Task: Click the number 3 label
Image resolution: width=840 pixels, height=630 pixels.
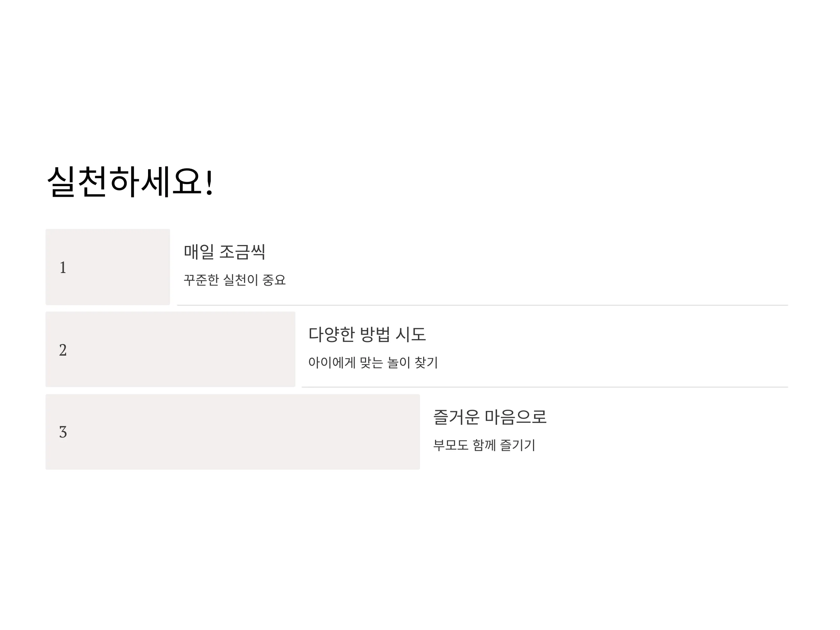Action: 63,432
